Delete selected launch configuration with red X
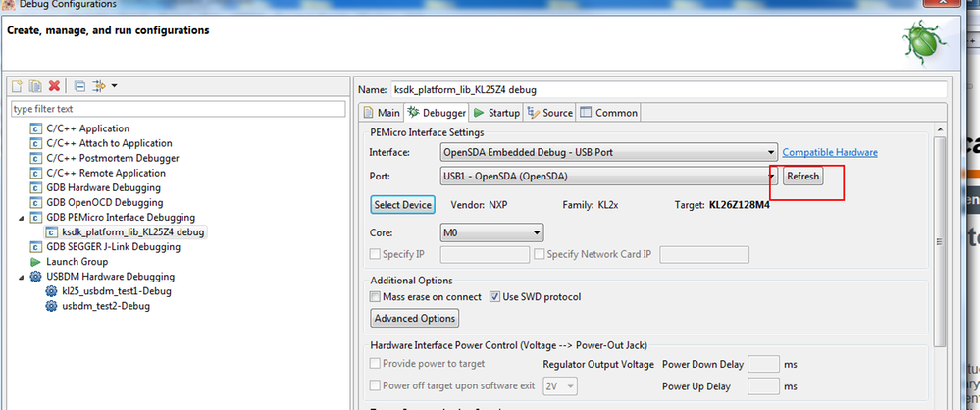This screenshot has width=980, height=410. point(54,86)
